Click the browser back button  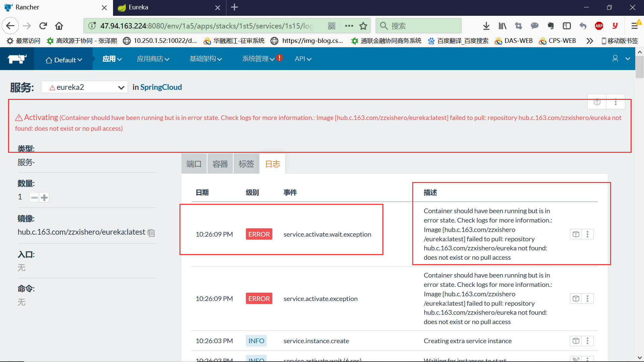pyautogui.click(x=10, y=26)
